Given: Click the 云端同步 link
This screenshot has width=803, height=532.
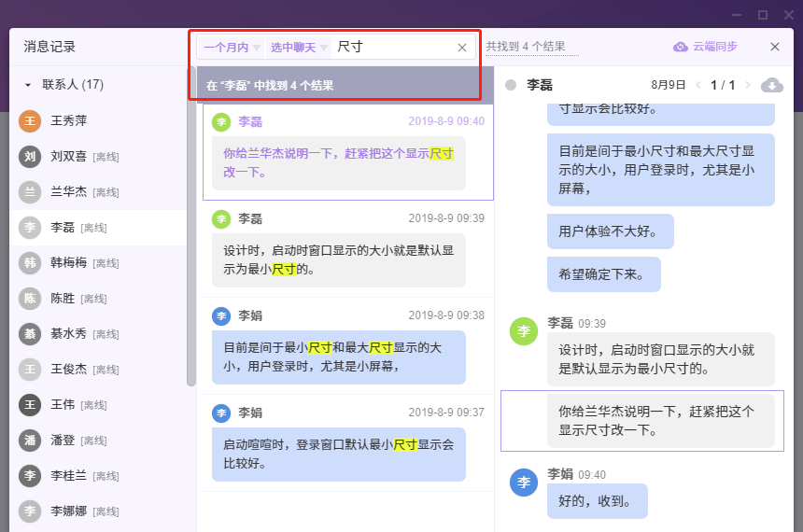Looking at the screenshot, I should pos(714,47).
